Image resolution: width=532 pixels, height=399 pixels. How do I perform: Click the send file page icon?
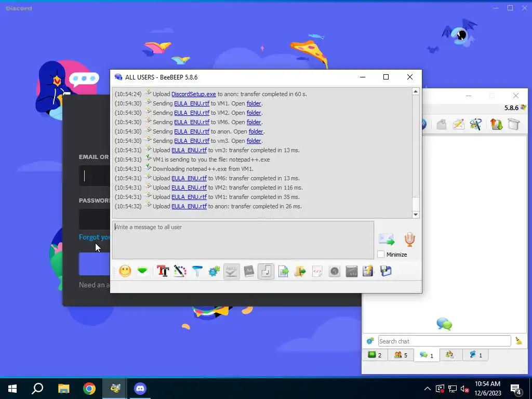coord(283,271)
